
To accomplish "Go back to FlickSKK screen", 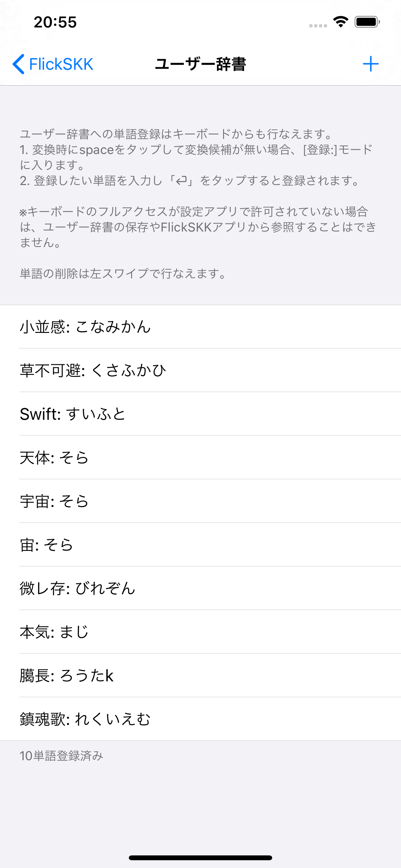I will coord(53,64).
